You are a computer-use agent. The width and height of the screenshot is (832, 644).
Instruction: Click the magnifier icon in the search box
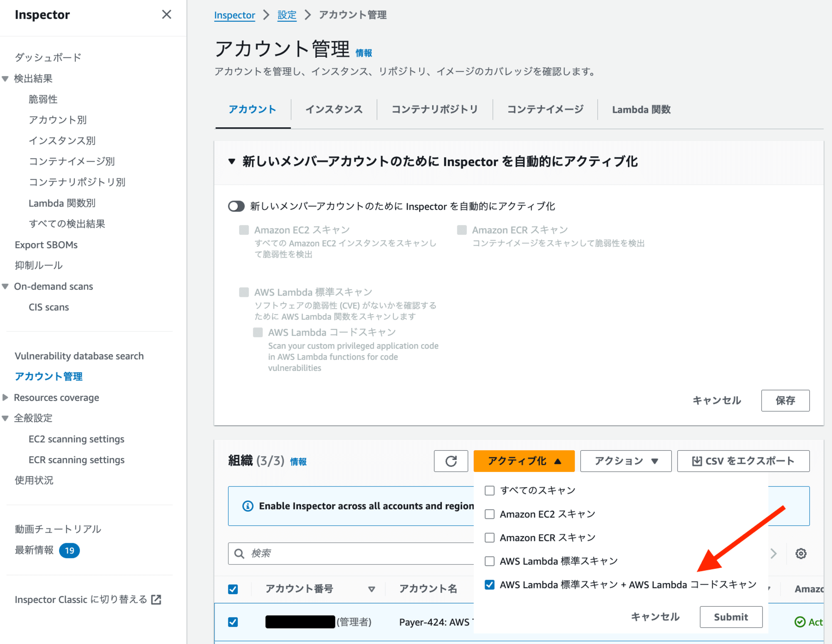click(x=239, y=553)
